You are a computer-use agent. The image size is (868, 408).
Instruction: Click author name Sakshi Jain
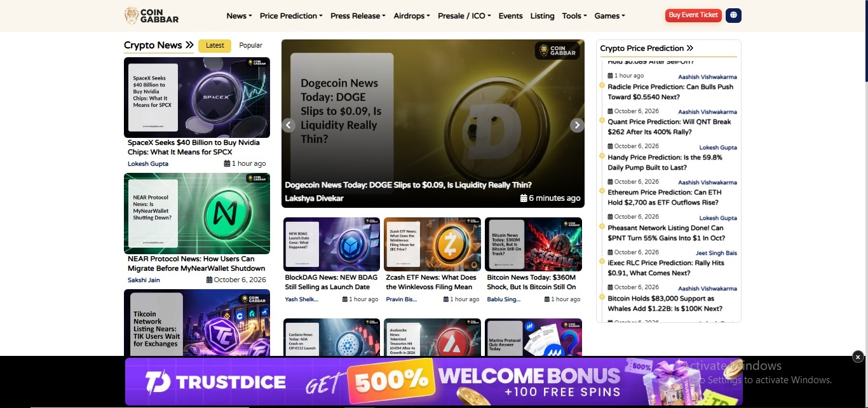tap(144, 280)
